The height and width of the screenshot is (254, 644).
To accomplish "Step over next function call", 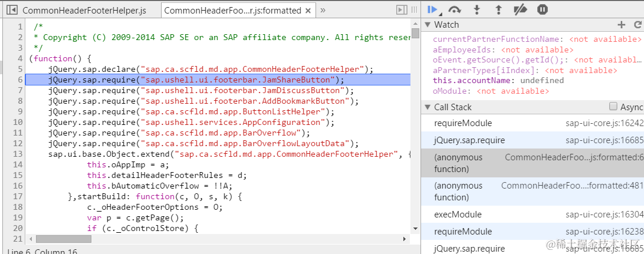I will 454,10.
